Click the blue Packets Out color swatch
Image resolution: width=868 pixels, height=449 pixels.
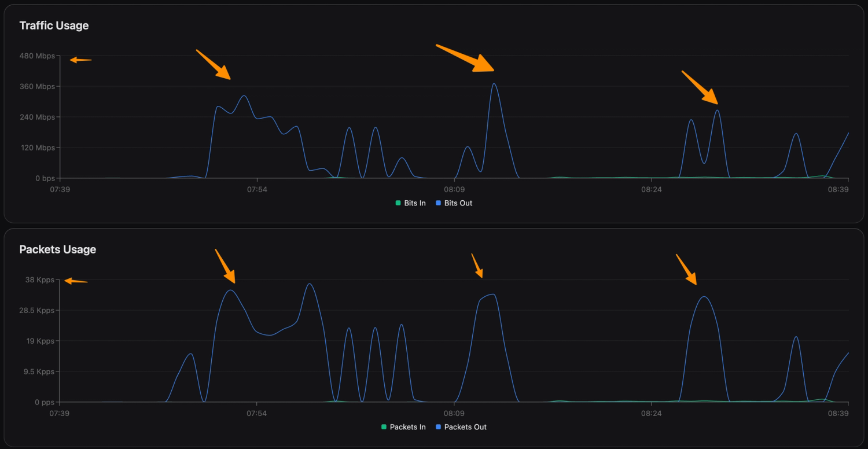tap(438, 427)
